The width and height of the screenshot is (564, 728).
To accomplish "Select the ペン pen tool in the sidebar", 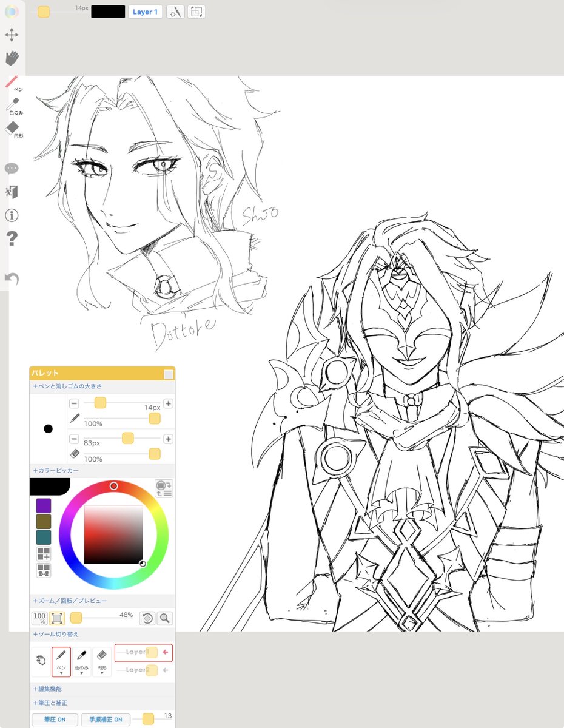I will (13, 83).
